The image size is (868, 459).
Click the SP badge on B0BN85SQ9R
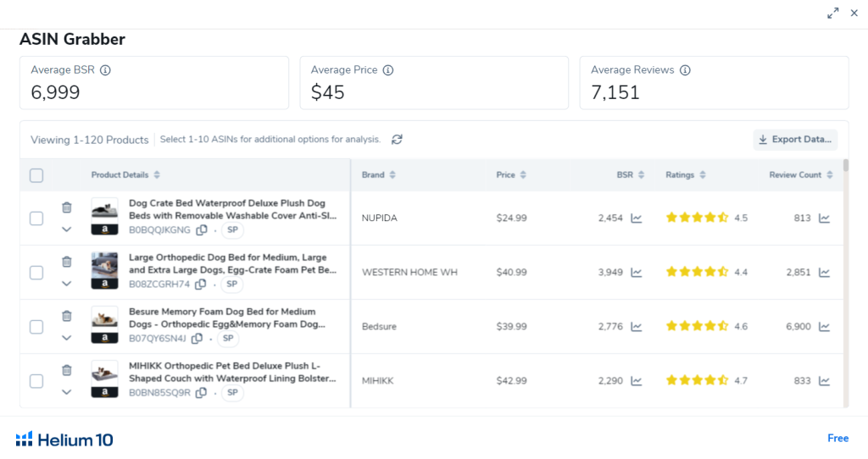(x=232, y=393)
